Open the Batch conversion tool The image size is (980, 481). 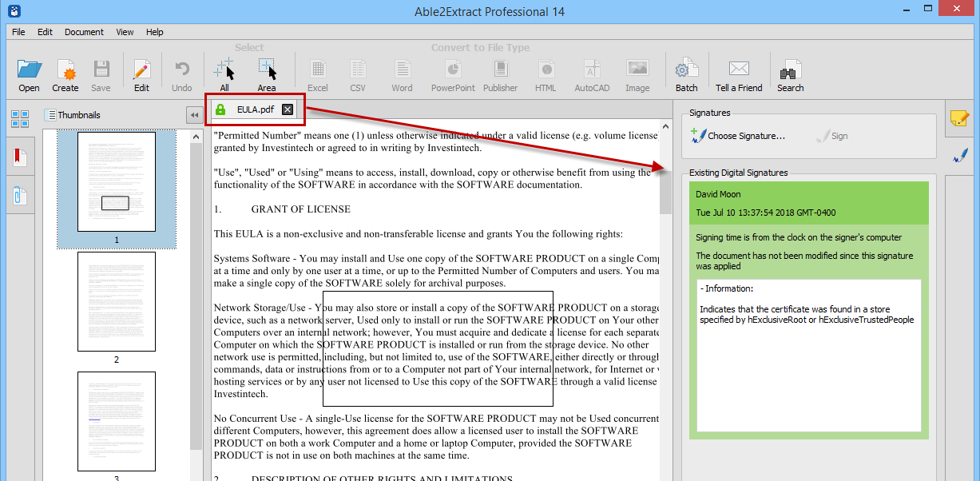686,70
